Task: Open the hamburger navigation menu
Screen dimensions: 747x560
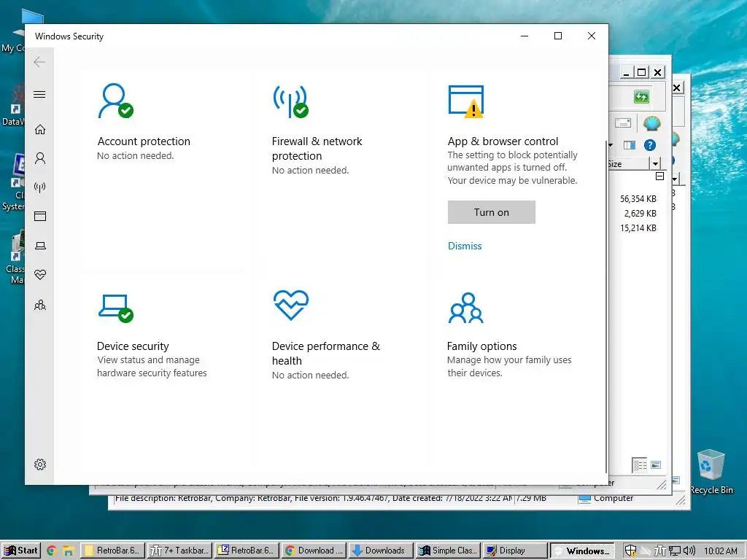Action: 39,94
